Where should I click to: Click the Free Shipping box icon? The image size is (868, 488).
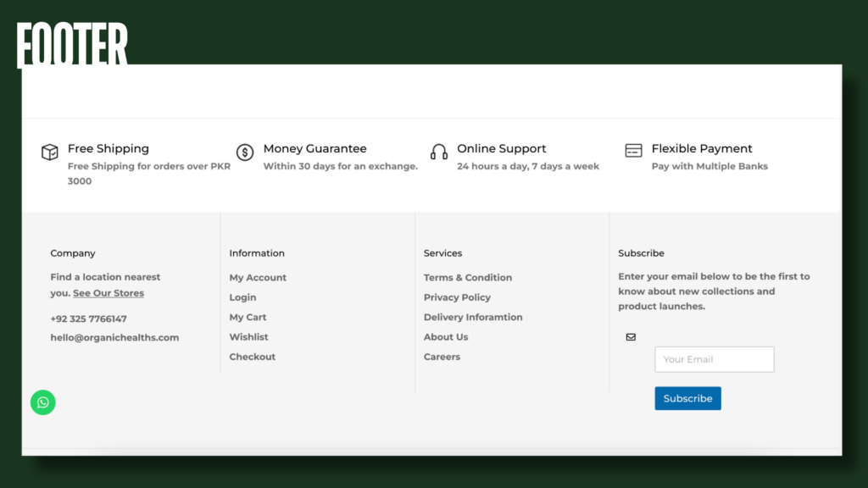click(x=50, y=152)
